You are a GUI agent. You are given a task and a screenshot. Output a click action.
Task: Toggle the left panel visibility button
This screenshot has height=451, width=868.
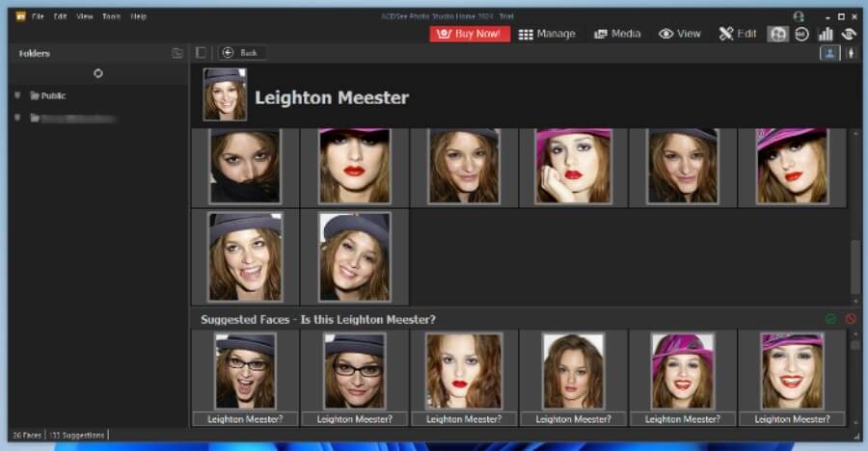pyautogui.click(x=201, y=53)
